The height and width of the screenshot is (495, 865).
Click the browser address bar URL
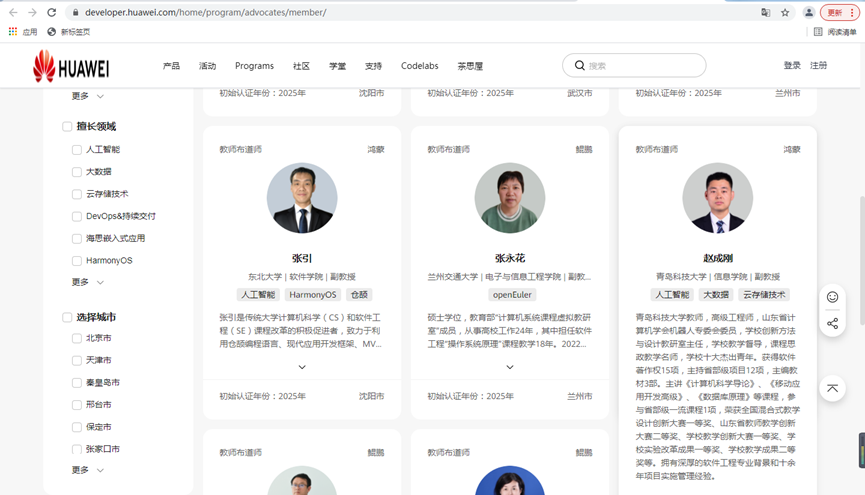[206, 12]
